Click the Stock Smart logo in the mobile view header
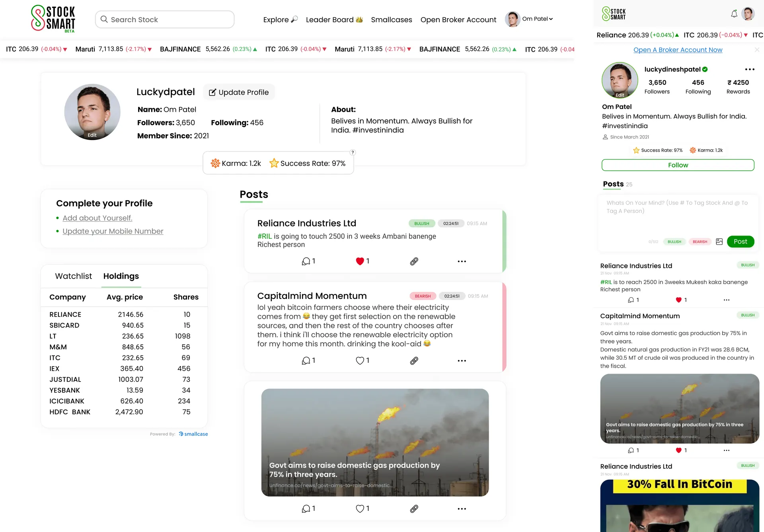Image resolution: width=764 pixels, height=532 pixels. [x=614, y=14]
